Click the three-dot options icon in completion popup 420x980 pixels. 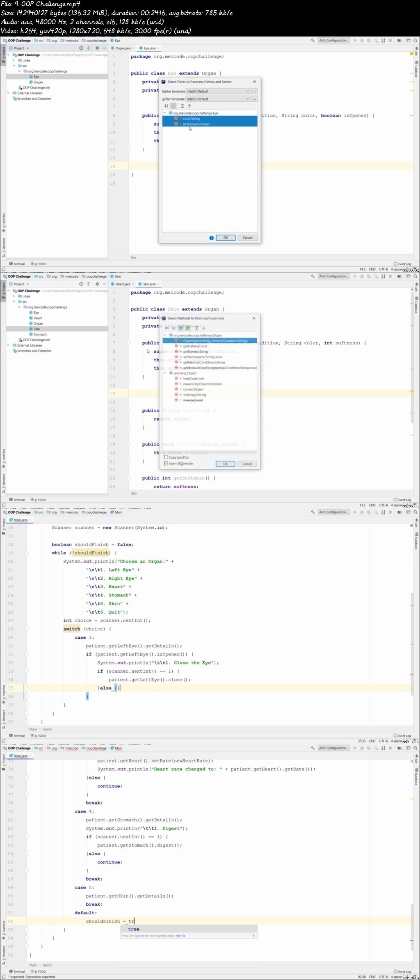(x=254, y=936)
